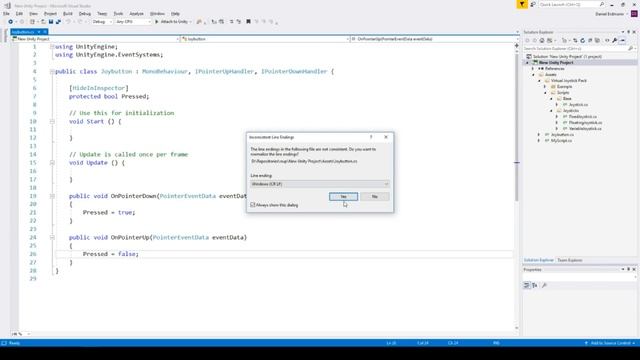Click the Solution Explorer Refresh icon
Image resolution: width=640 pixels, height=360 pixels.
tap(582, 40)
